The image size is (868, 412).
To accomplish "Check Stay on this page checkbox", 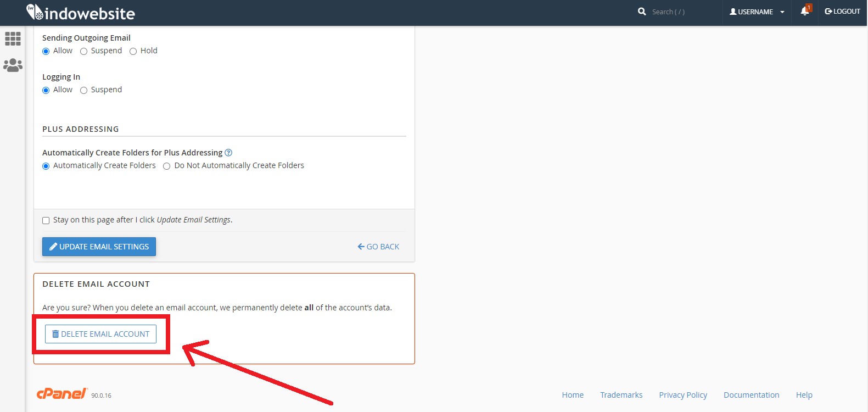I will 46,221.
